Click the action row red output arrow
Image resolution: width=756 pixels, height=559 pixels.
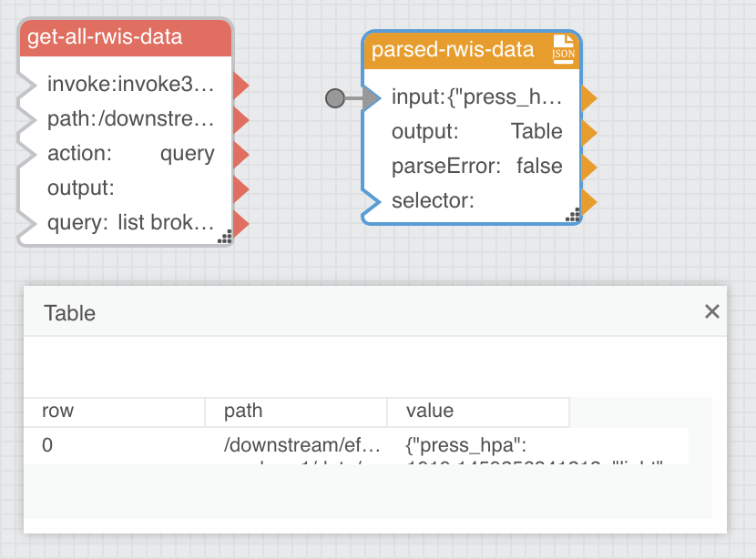241,155
